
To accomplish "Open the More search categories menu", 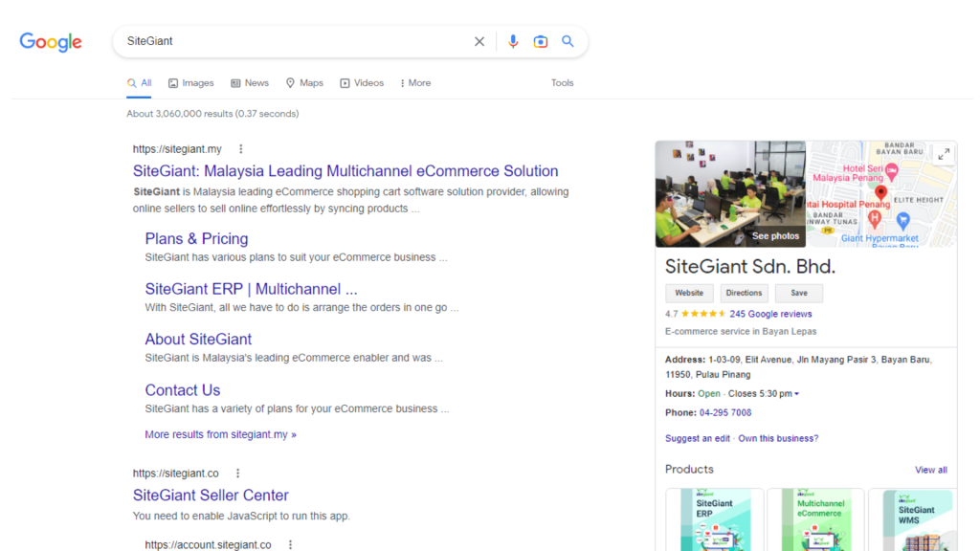I will click(415, 83).
